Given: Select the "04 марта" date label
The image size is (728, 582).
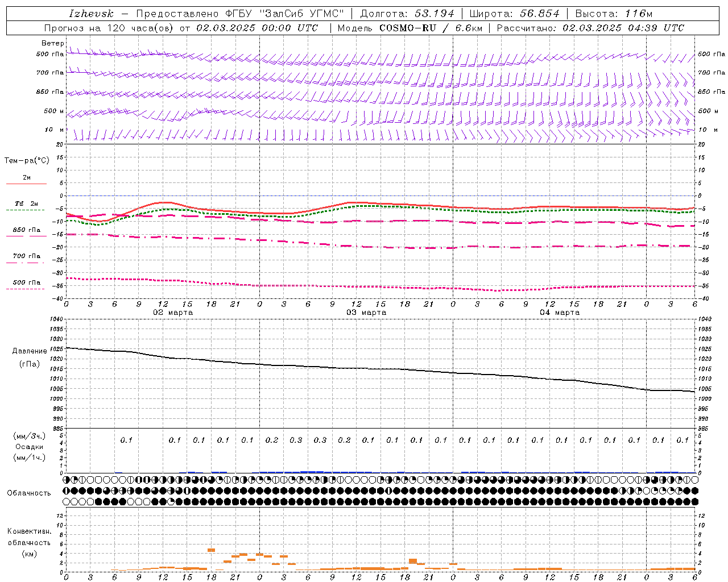Looking at the screenshot, I should (x=560, y=312).
